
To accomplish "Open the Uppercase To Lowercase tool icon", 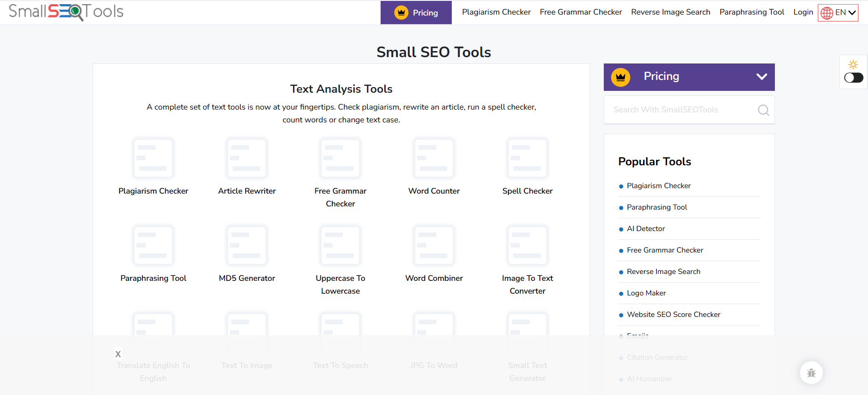I will (x=340, y=245).
